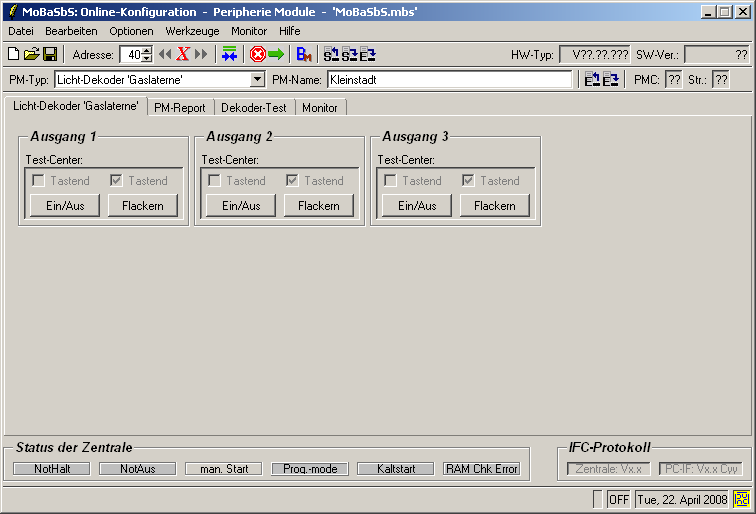Screen dimensions: 756x514
Task: Click the rewind double-left arrow icon
Action: pyautogui.click(x=165, y=54)
